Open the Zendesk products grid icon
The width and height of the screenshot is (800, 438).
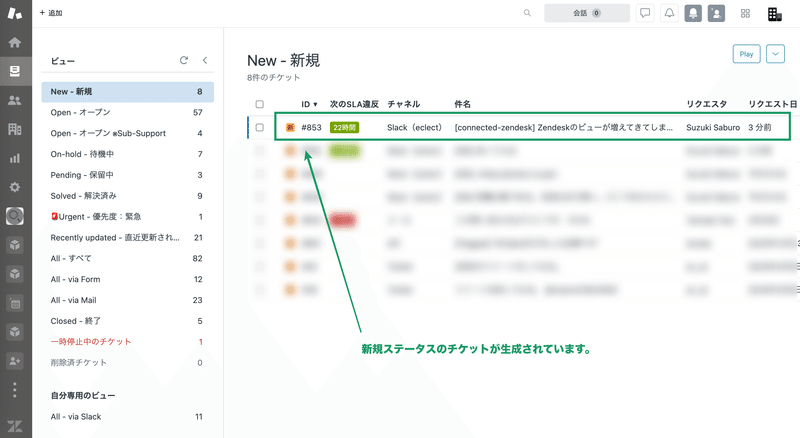(745, 13)
